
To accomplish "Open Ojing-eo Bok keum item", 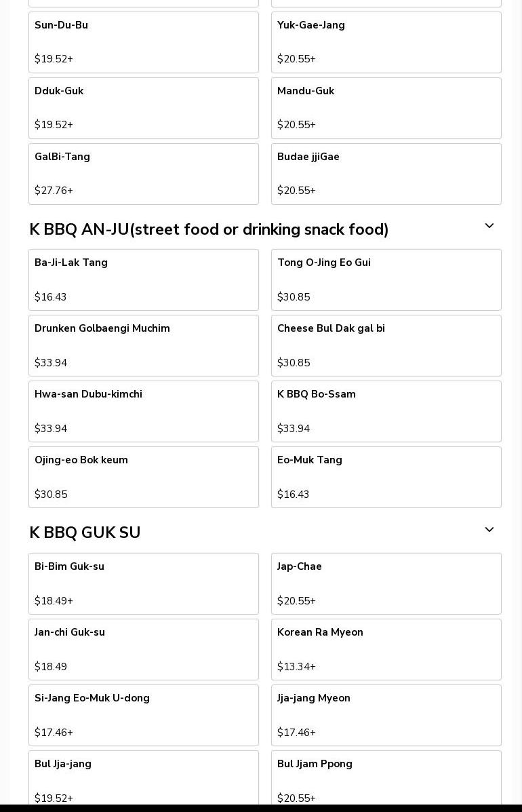I will coord(143,477).
